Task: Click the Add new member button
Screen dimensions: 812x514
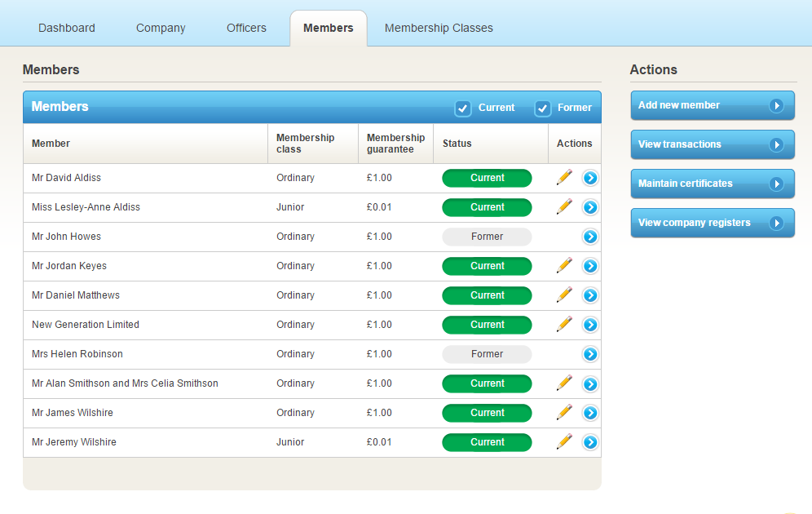Action: coord(712,105)
